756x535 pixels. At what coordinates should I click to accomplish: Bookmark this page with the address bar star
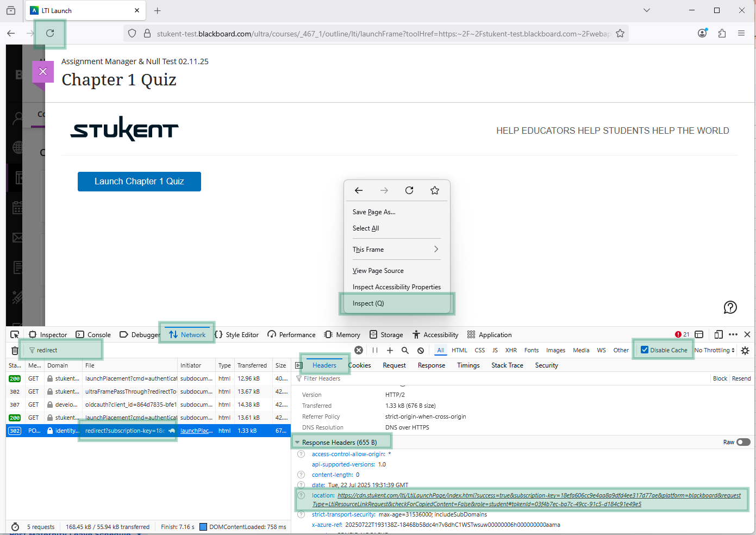(x=620, y=34)
